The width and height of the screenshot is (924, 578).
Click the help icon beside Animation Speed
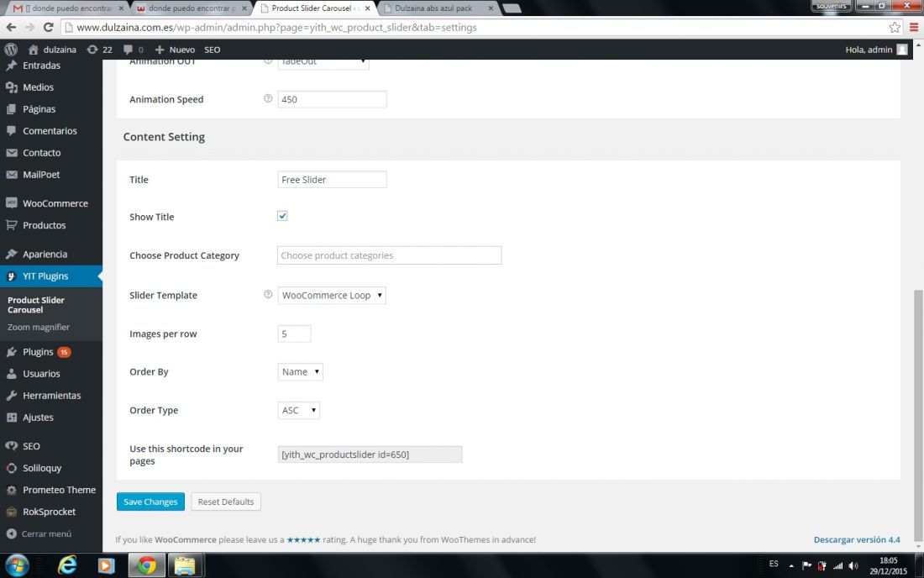(x=268, y=98)
